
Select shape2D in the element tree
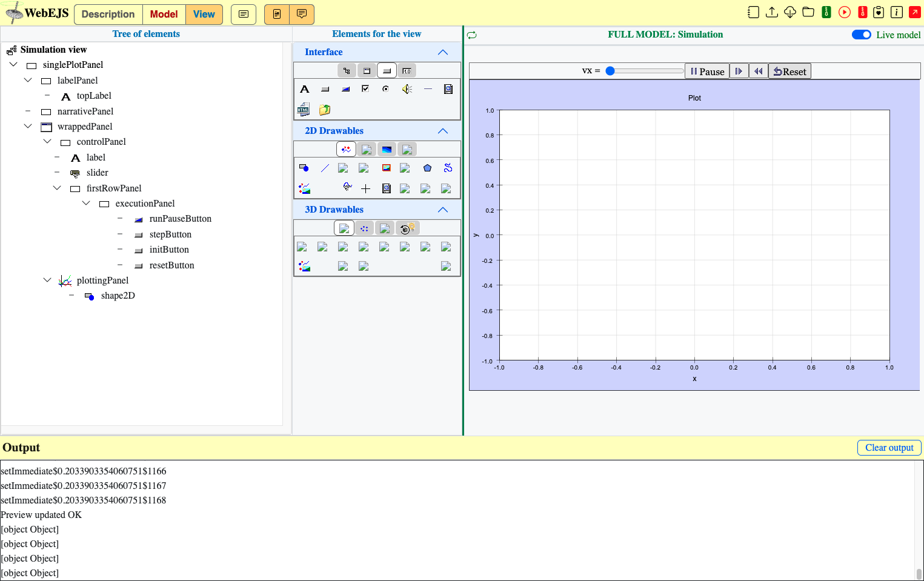[x=118, y=296]
